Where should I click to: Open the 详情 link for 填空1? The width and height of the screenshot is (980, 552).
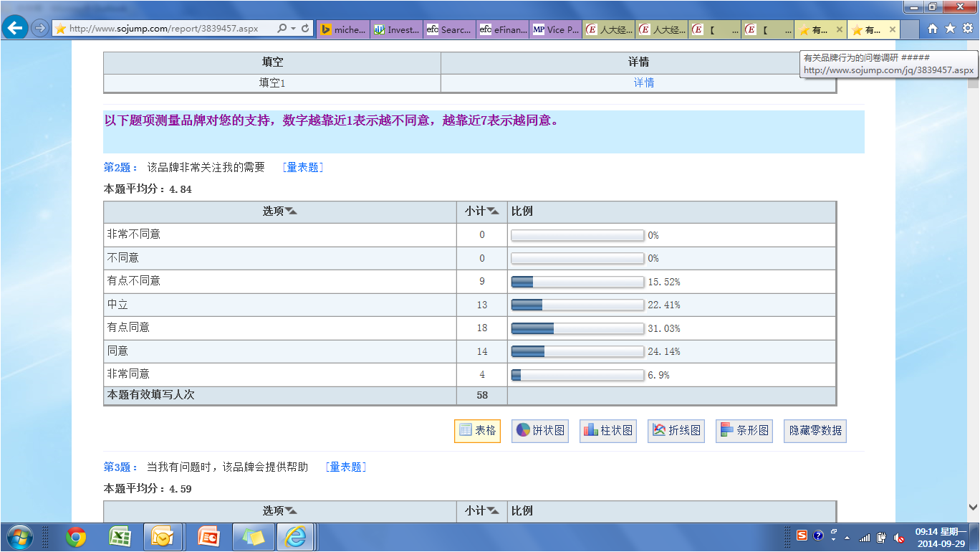tap(644, 83)
